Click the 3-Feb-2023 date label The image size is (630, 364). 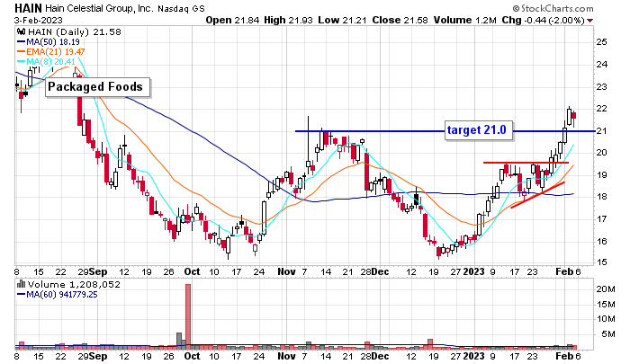pos(39,20)
